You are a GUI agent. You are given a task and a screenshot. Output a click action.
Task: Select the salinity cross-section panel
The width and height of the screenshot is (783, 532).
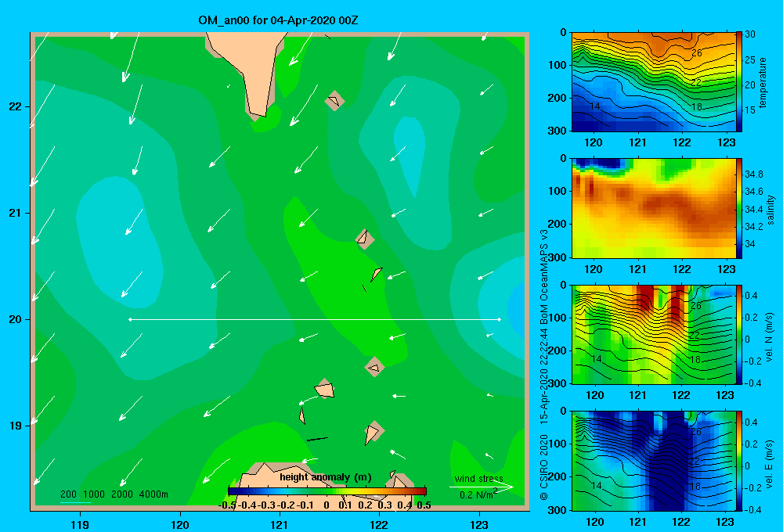tap(654, 208)
